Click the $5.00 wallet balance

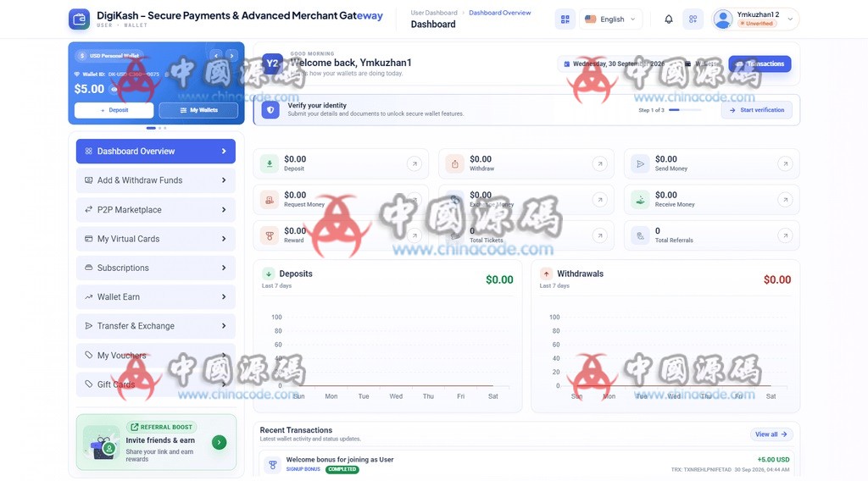89,89
